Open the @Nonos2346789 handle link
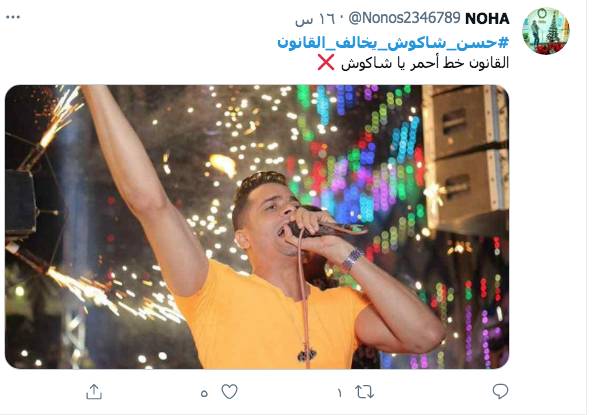Screen dimensions: 593x415 coord(404,18)
